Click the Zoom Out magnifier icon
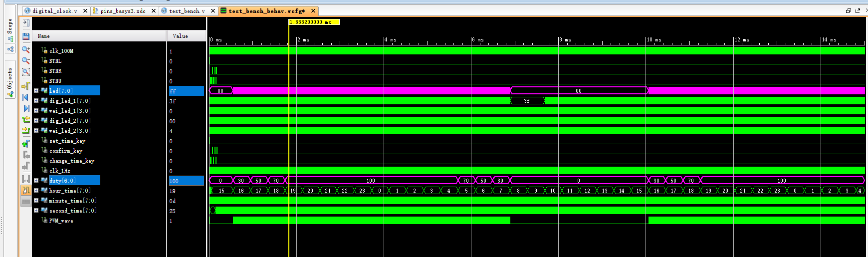This screenshot has height=257, width=868. 26,60
